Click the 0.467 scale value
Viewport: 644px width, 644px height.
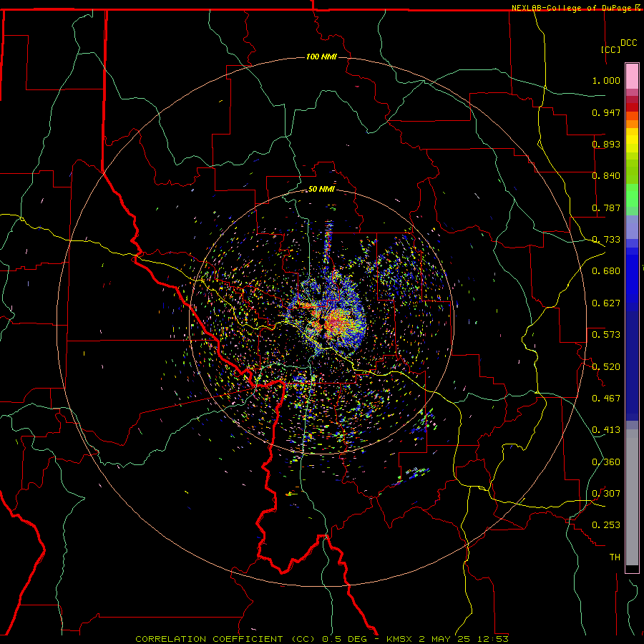(x=606, y=399)
